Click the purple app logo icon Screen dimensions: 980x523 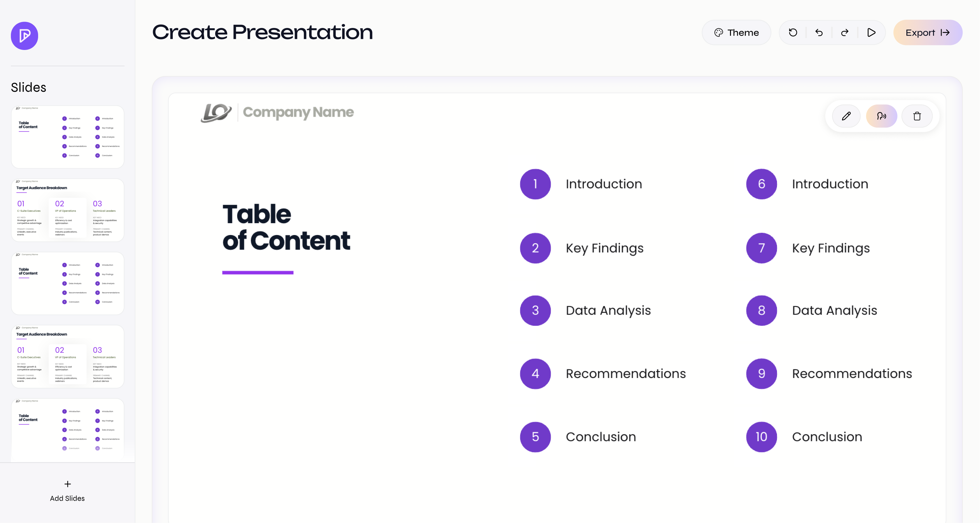[24, 36]
